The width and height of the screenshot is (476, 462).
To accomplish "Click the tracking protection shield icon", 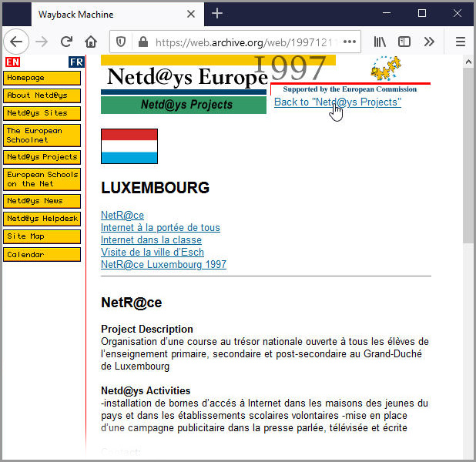I will pos(121,42).
